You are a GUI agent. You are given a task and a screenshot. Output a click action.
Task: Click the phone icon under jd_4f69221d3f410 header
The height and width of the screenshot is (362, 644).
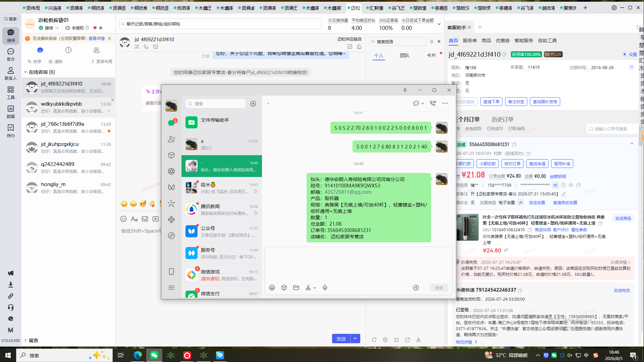point(146,47)
